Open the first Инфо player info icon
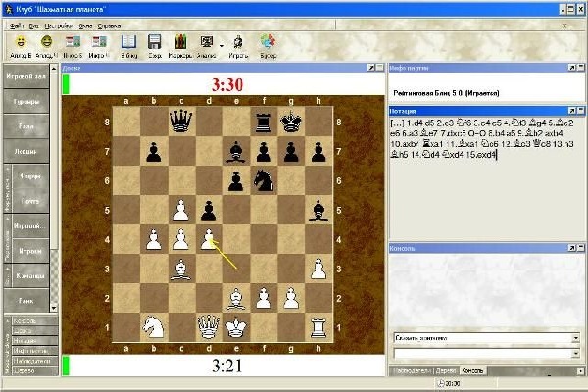The height and width of the screenshot is (392, 588). coord(73,41)
